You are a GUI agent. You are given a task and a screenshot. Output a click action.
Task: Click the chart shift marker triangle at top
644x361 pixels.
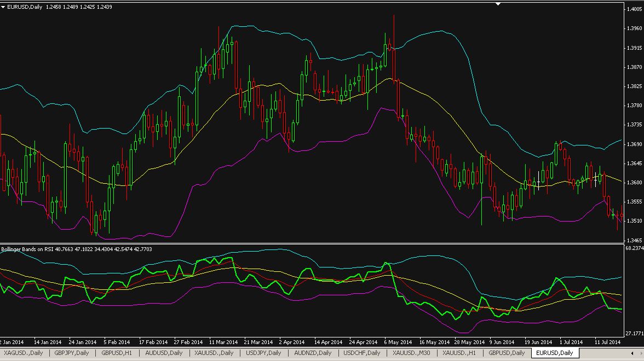click(x=498, y=4)
